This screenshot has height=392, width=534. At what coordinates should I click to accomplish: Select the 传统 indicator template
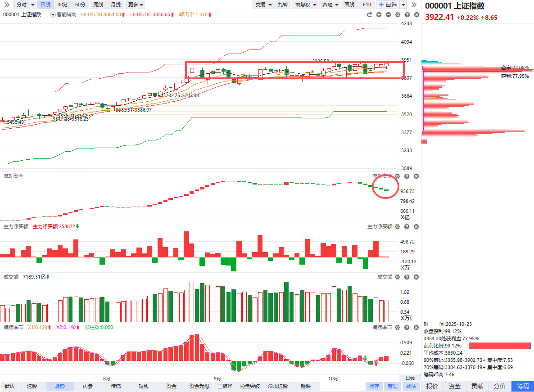point(115,386)
